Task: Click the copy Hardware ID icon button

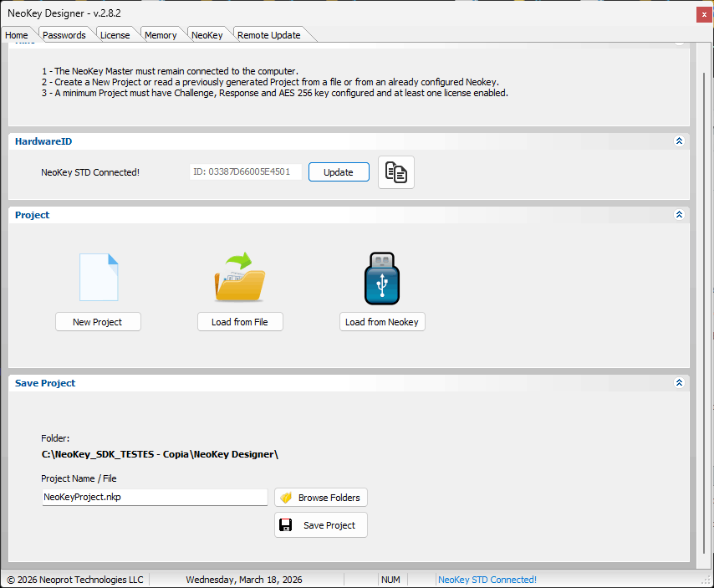Action: pyautogui.click(x=395, y=172)
